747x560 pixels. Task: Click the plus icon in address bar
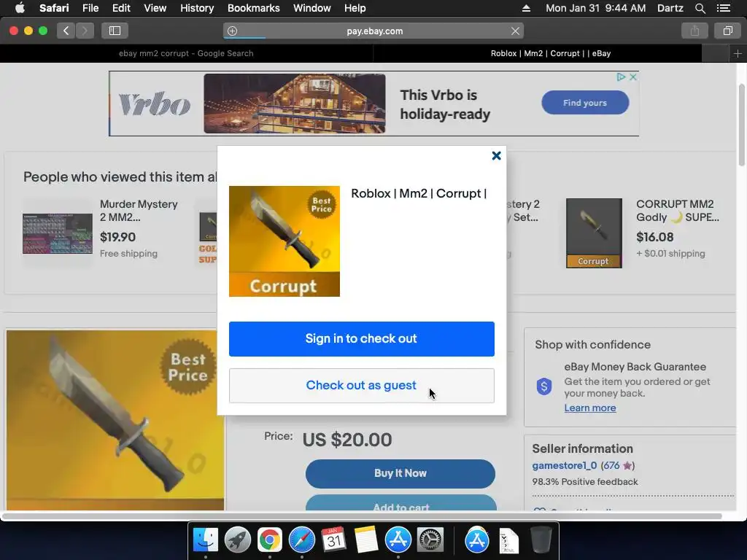232,31
